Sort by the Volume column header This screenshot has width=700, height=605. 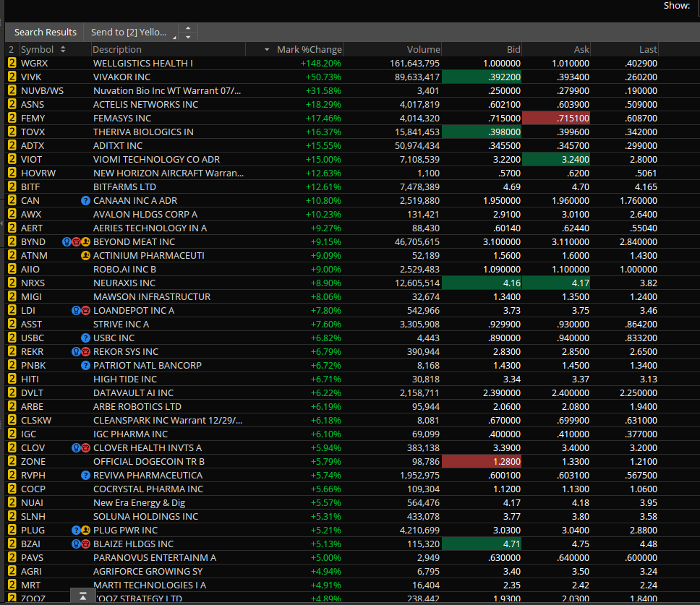423,50
